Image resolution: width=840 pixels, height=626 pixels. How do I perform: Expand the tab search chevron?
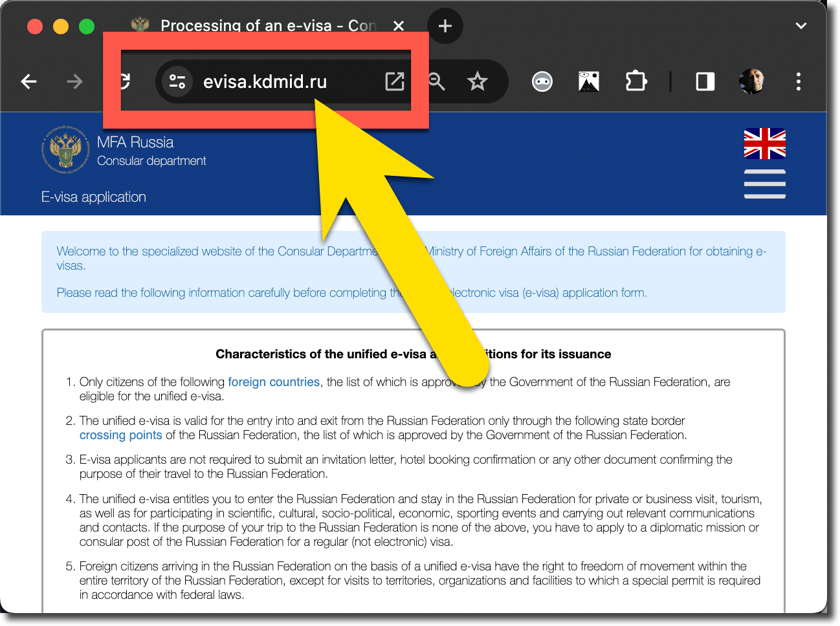pos(801,26)
